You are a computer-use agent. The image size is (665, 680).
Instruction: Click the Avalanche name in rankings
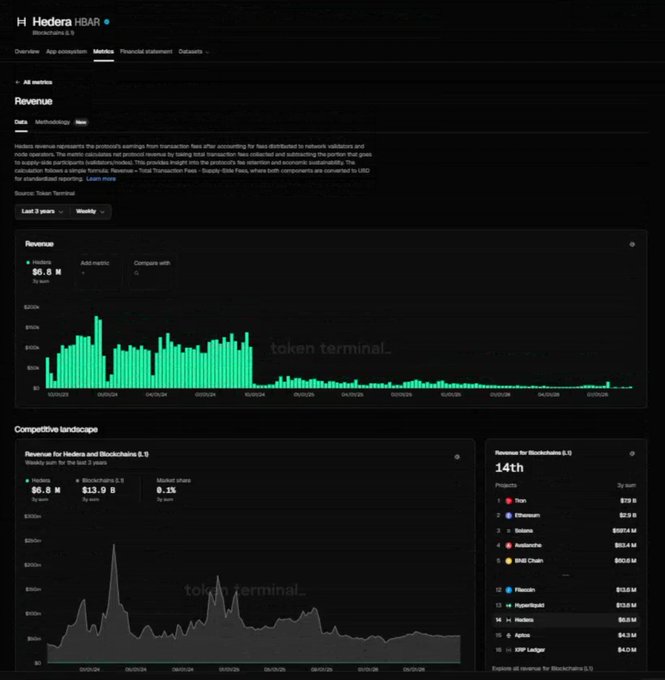pos(528,546)
